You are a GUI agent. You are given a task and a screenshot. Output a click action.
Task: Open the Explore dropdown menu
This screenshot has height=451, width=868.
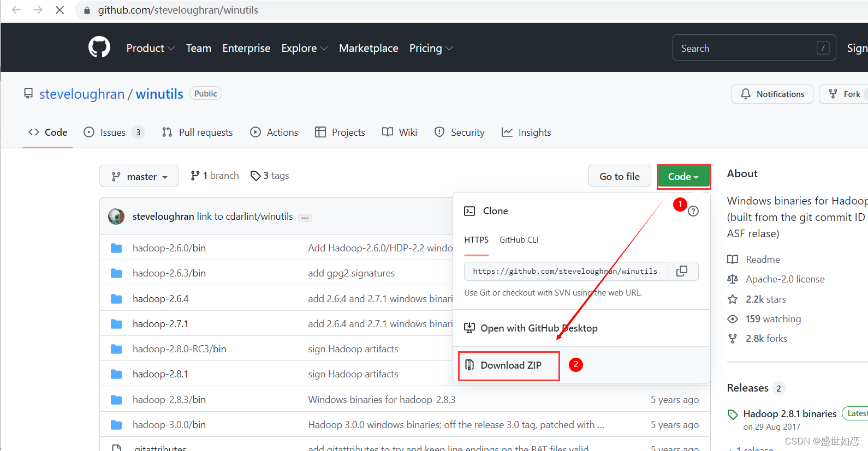[305, 48]
